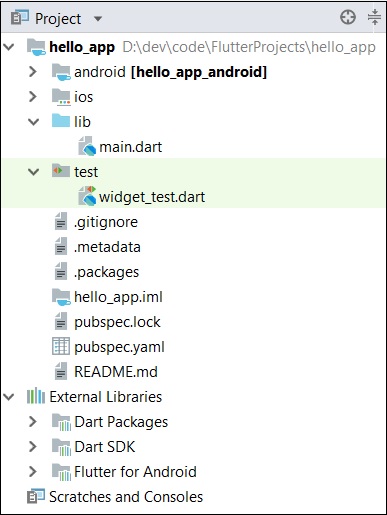Click the .metadata file icon
Screen dimensions: 387x515
point(61,246)
